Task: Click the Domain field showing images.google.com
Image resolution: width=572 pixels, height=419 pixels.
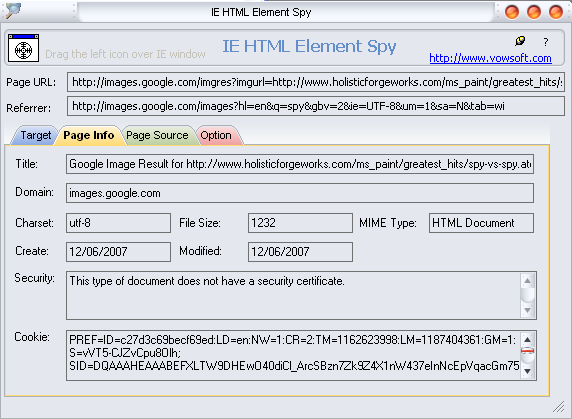Action: click(300, 193)
